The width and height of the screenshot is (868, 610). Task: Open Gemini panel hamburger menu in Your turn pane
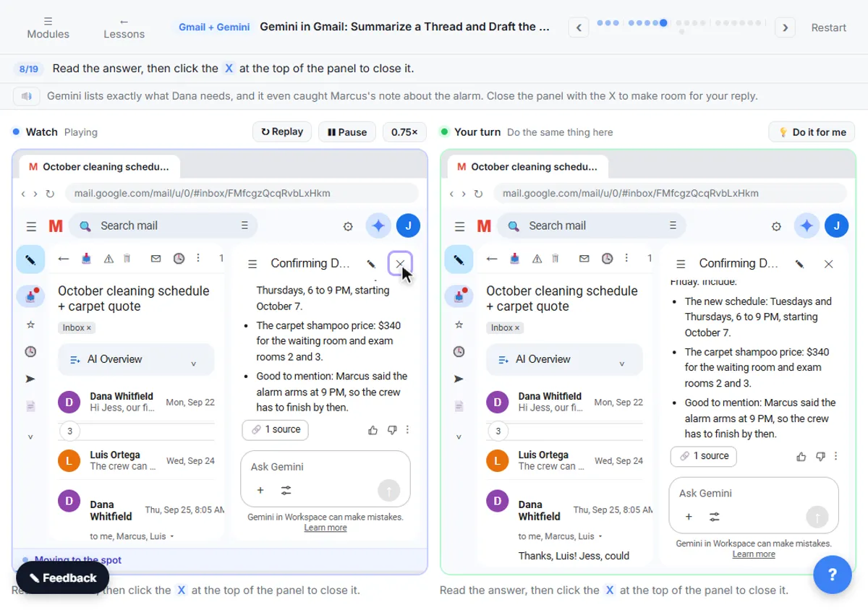tap(681, 264)
